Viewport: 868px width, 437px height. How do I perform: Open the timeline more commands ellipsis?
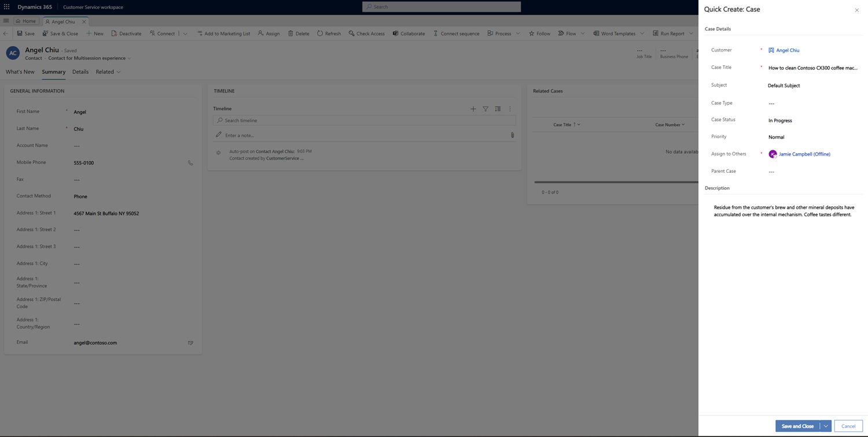pos(510,109)
